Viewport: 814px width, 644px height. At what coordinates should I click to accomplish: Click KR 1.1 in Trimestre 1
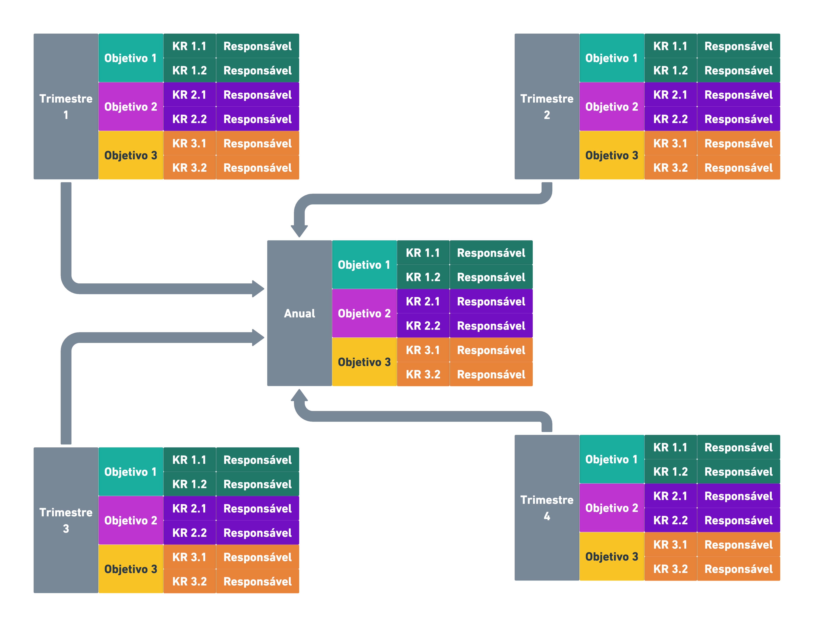(189, 46)
